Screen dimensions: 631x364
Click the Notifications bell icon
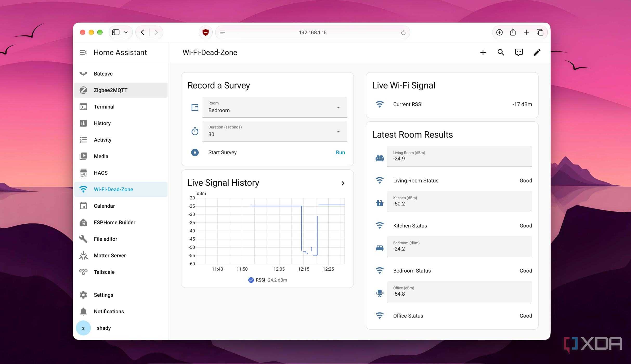(83, 311)
